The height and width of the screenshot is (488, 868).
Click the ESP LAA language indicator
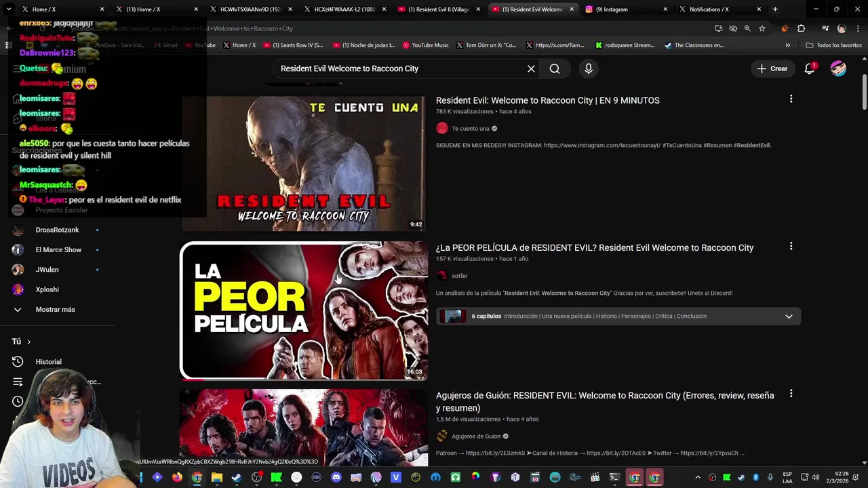[787, 477]
